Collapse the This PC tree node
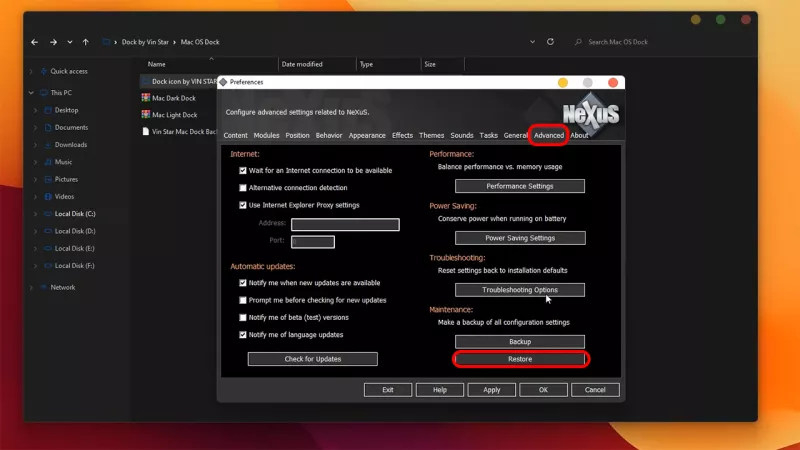 pyautogui.click(x=31, y=93)
